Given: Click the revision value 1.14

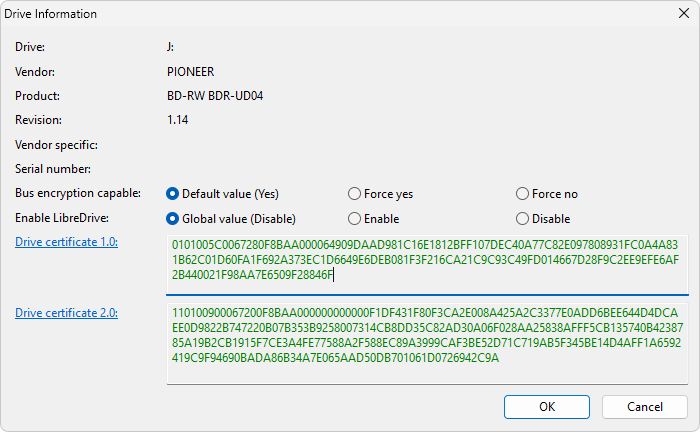Looking at the screenshot, I should [178, 120].
